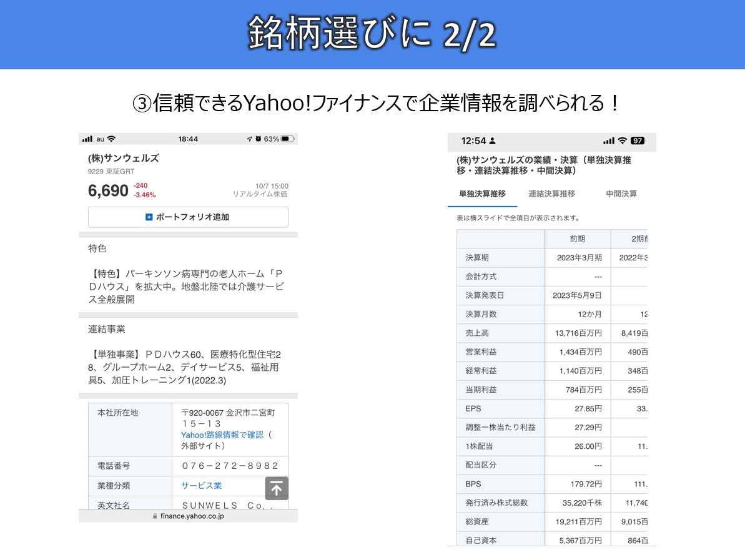Click the phone number 076-272-8982
Screen dimensions: 745x560
(230, 466)
